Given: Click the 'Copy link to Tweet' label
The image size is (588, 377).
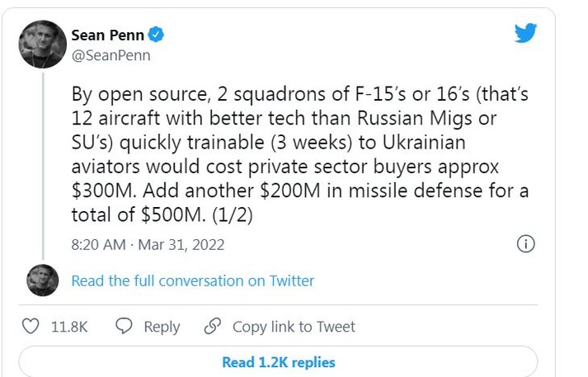Looking at the screenshot, I should pyautogui.click(x=294, y=327).
